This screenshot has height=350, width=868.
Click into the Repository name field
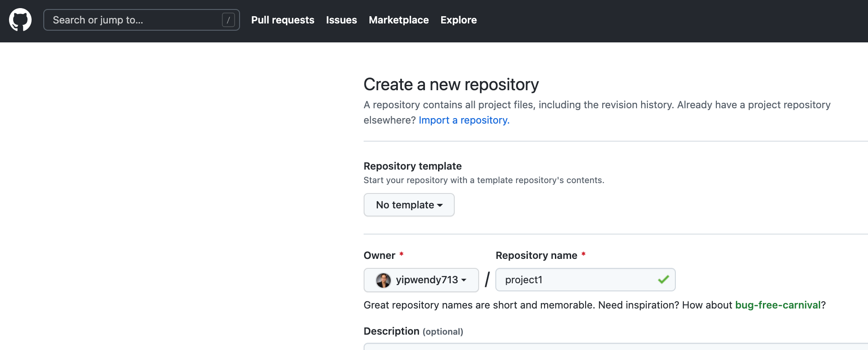(x=577, y=280)
